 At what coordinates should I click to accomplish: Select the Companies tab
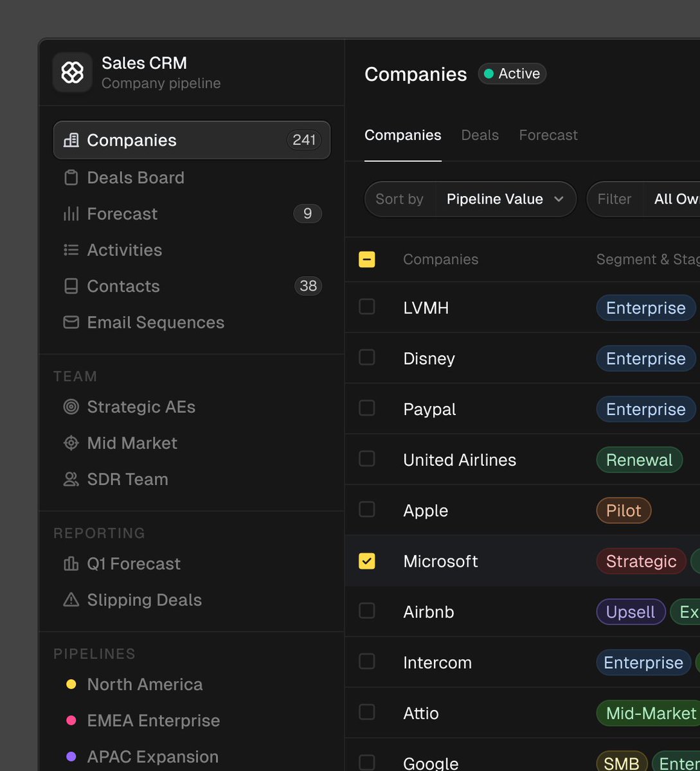click(403, 135)
